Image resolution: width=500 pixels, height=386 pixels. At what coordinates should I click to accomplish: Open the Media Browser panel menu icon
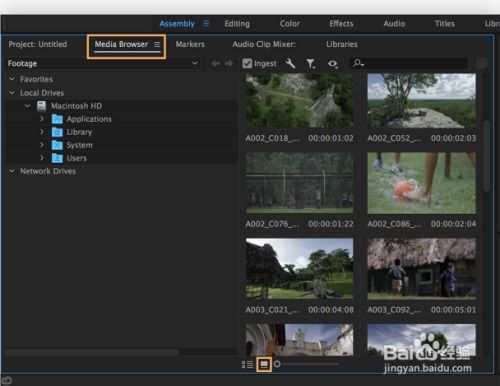(157, 44)
